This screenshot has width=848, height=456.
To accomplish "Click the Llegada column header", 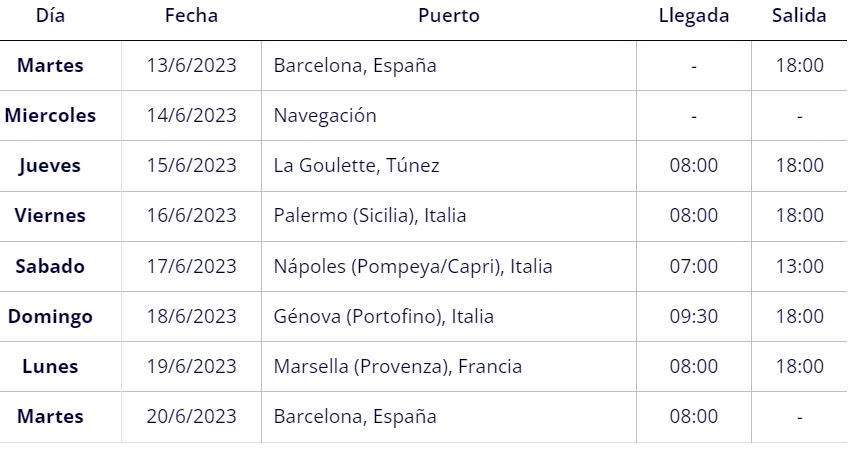I will (x=694, y=16).
